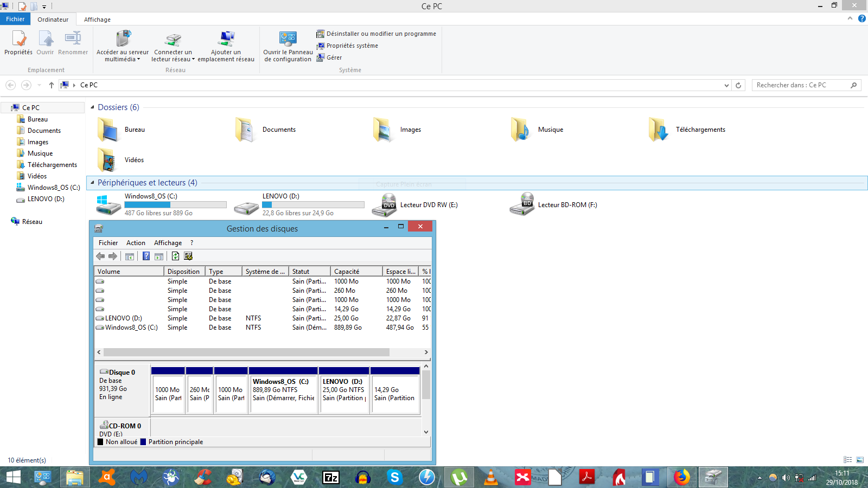Click the horizontal scrollbar in volume list

[247, 352]
